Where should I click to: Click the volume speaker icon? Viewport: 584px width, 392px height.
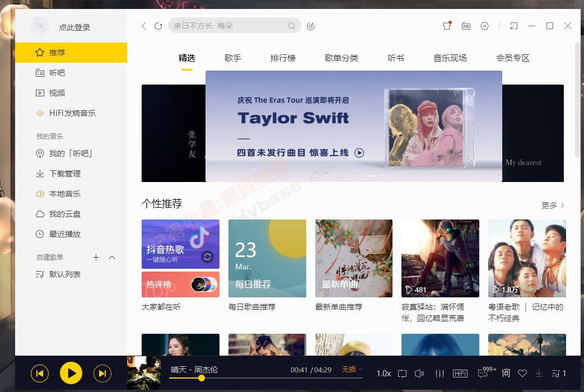[419, 374]
